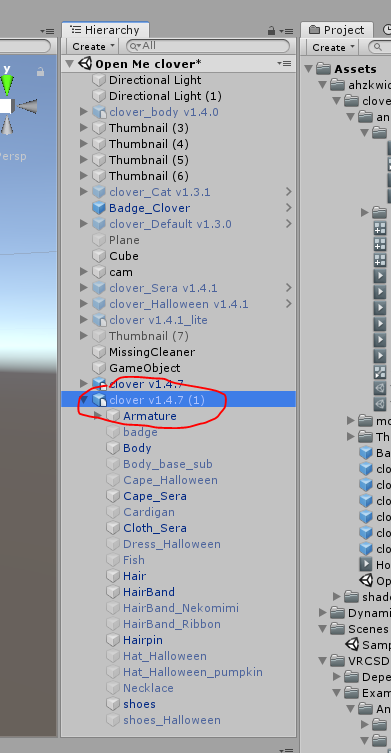Select the HairBand_Ribbon object

click(x=172, y=624)
